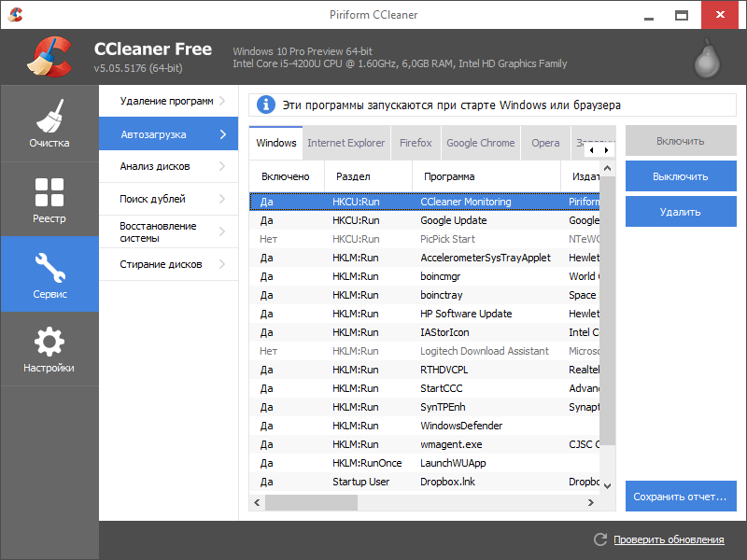Close the Piriform CCleaner window
Viewport: 747px width, 560px height.
click(x=720, y=15)
